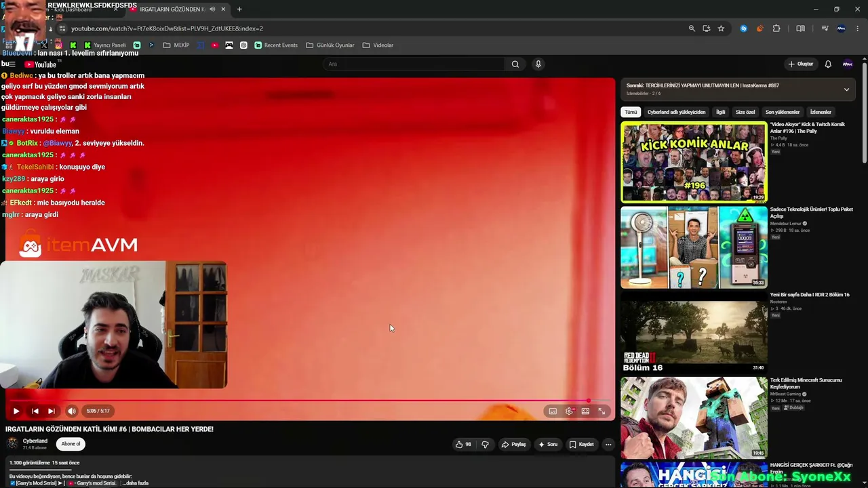Open Yayıncı Paneli bookmark
Viewport: 868px width, 488px height.
104,45
